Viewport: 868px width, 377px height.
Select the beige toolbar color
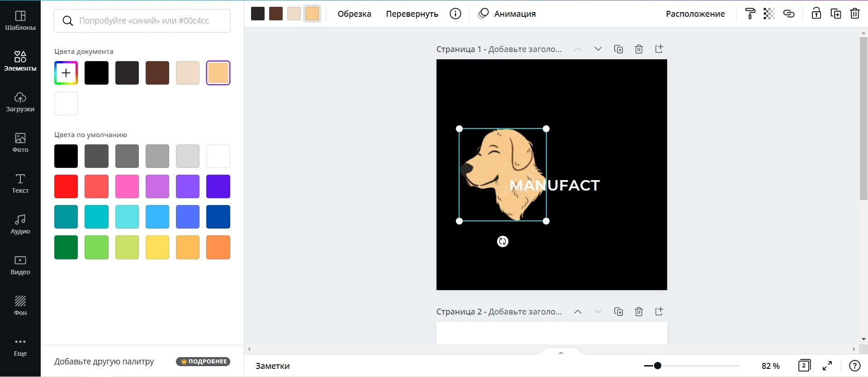click(x=294, y=14)
